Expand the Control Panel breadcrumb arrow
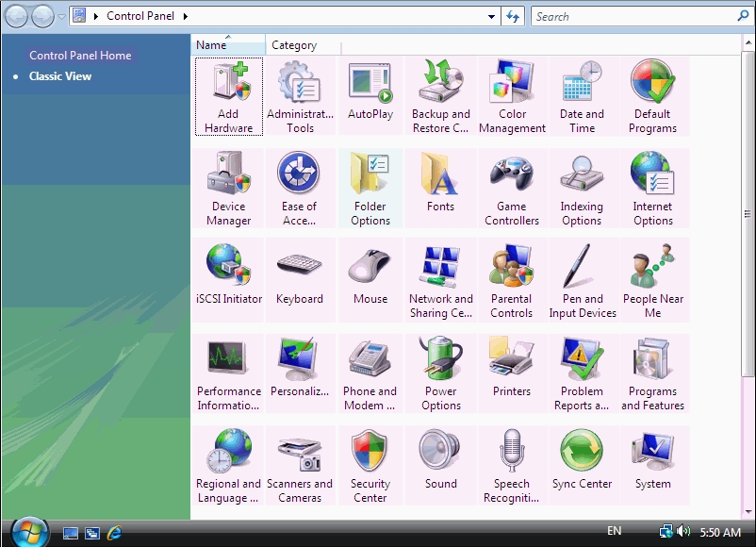The image size is (756, 547). (185, 16)
